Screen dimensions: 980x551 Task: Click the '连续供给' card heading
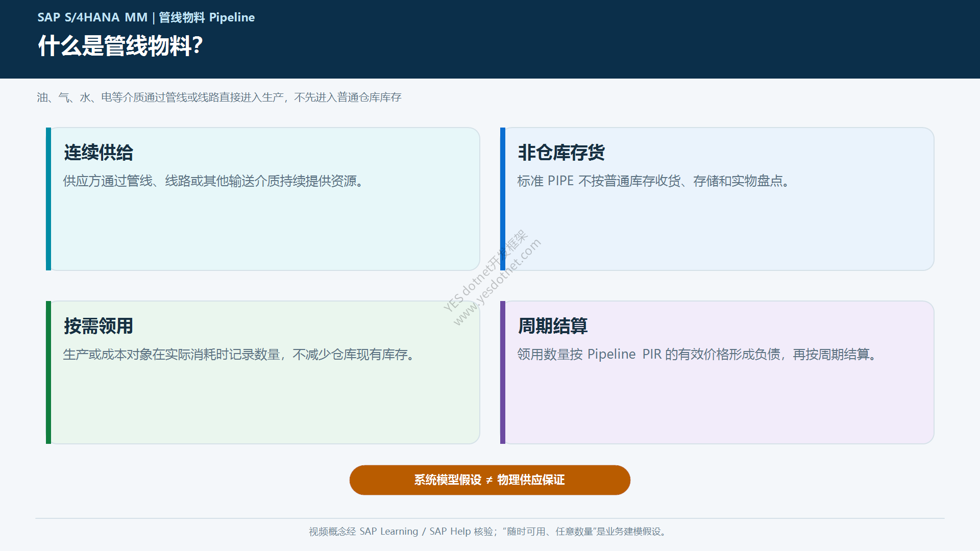click(x=99, y=153)
